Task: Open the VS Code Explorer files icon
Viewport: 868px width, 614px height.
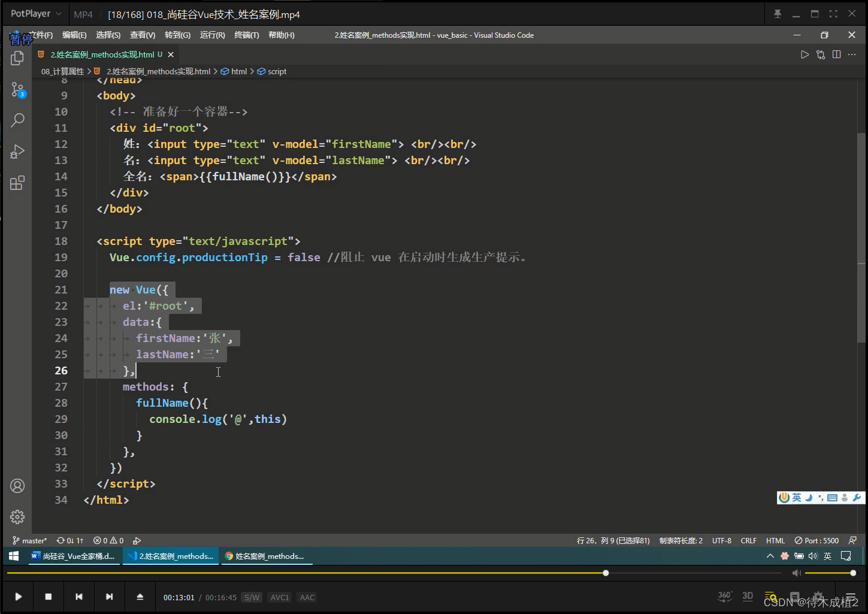Action: coord(17,58)
